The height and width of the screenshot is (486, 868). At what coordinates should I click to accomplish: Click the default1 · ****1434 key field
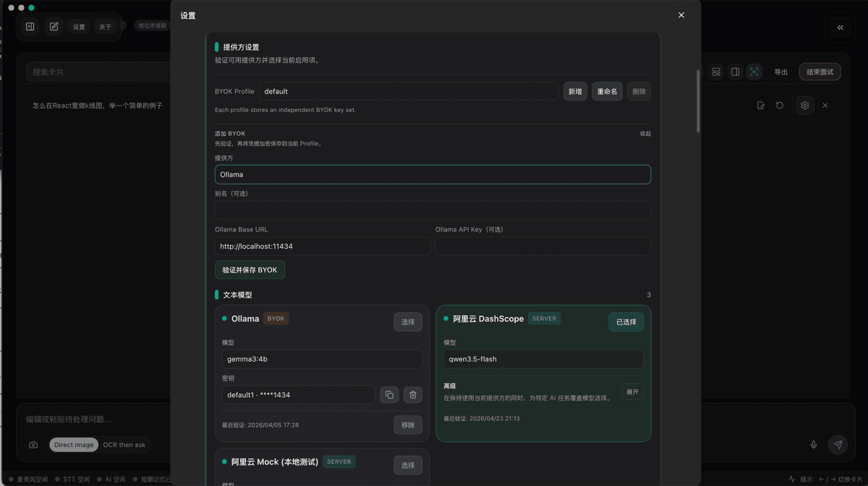pos(298,395)
